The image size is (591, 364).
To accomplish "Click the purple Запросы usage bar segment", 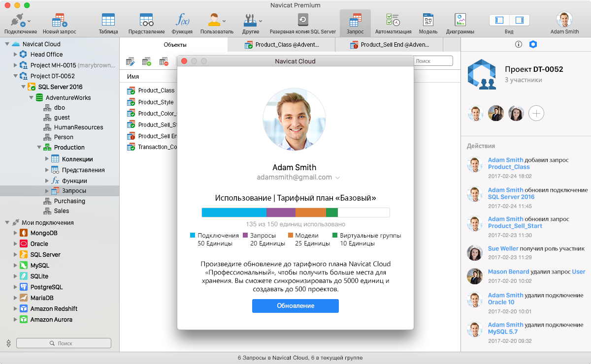I will pos(281,212).
